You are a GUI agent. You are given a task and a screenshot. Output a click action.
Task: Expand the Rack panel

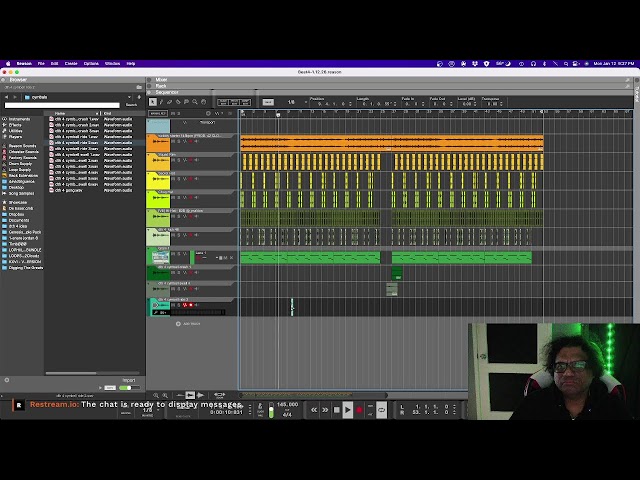tap(149, 86)
